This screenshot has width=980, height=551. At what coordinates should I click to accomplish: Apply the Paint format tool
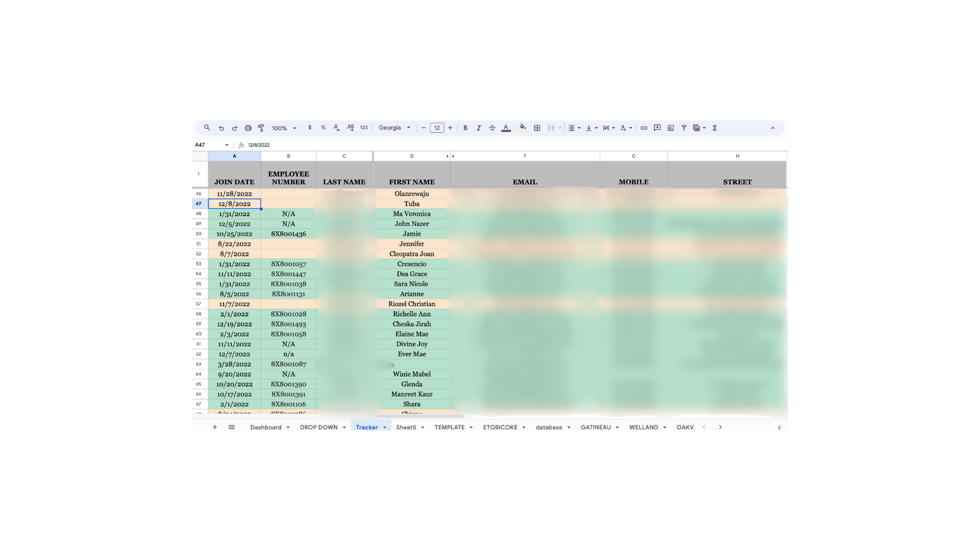point(261,128)
